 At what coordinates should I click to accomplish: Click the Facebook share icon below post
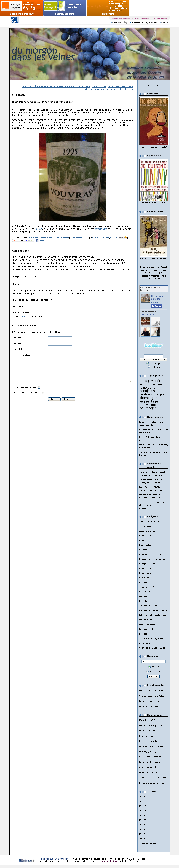point(37,241)
